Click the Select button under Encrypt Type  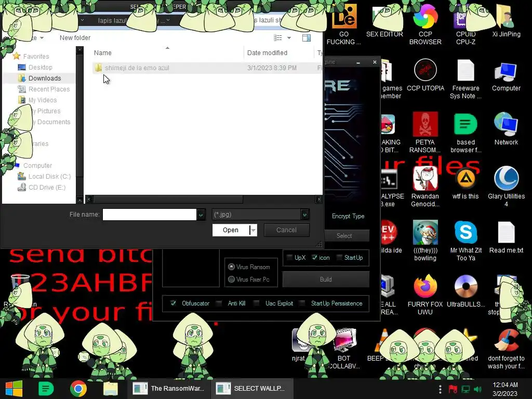click(344, 235)
